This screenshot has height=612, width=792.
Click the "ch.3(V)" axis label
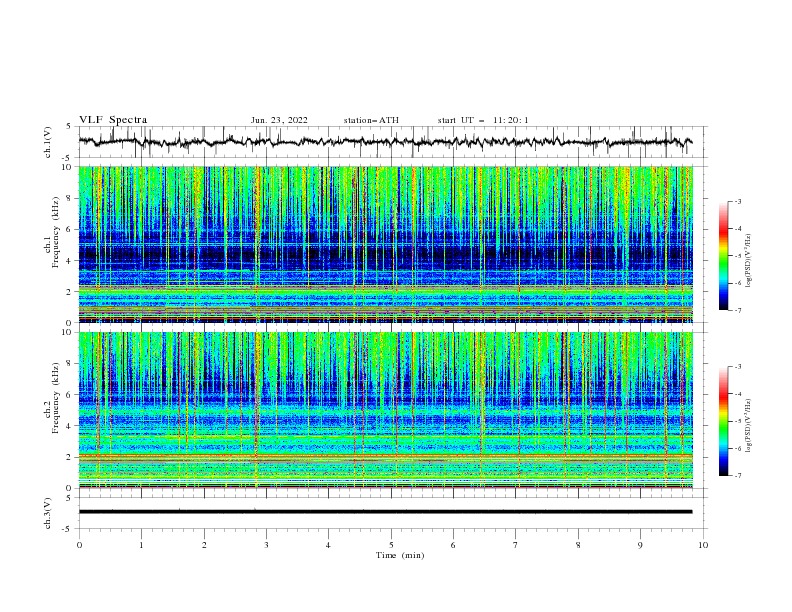(48, 513)
